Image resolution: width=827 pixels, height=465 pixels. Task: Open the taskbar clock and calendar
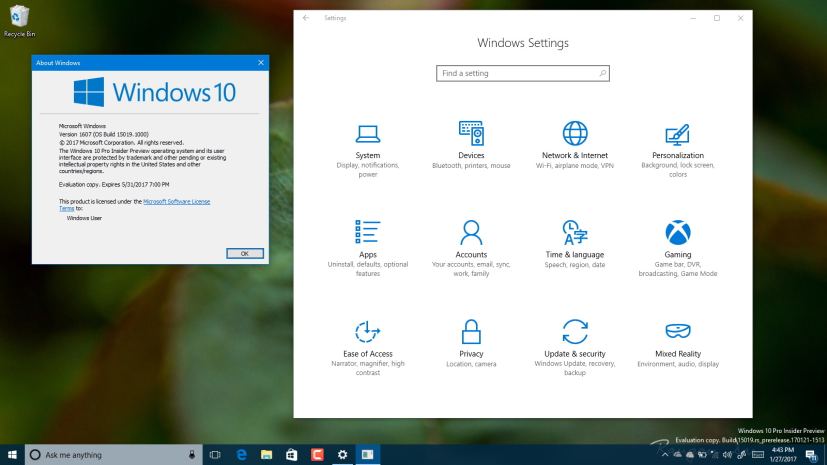coord(783,454)
